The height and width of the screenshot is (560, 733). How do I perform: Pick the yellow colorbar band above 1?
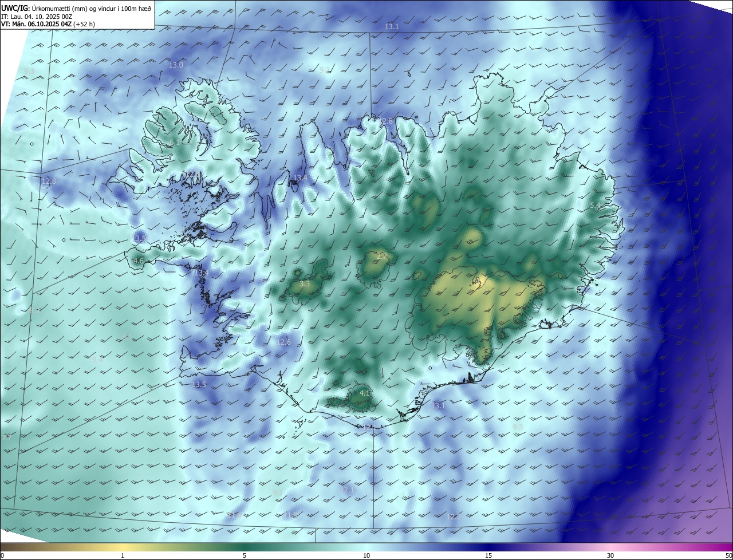click(x=123, y=547)
